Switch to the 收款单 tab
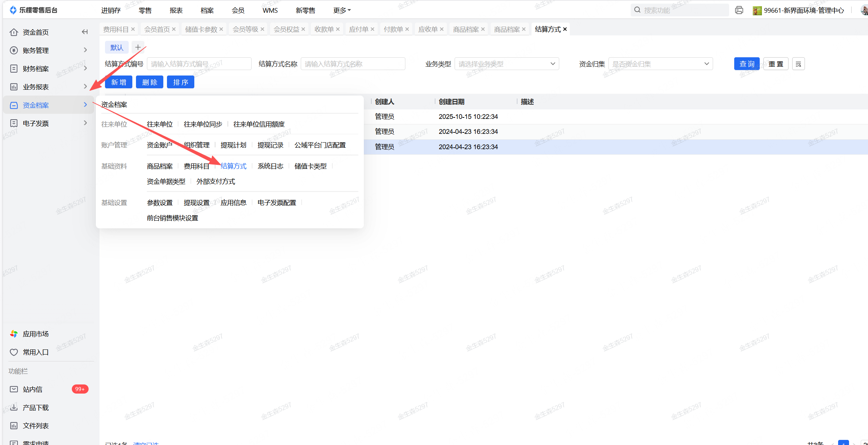This screenshot has width=868, height=445. 324,29
